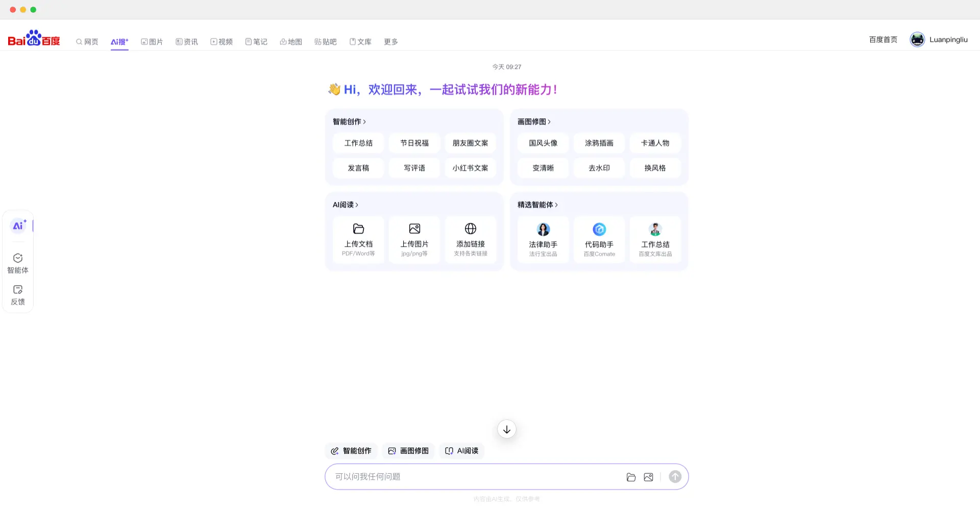980x508 pixels.
Task: Select the 上传文档 upload document icon
Action: [x=358, y=229]
